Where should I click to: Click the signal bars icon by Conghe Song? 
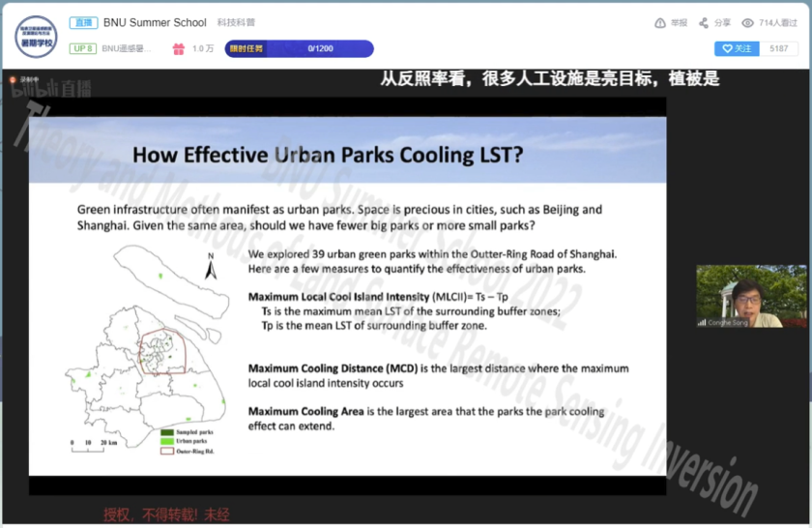(702, 322)
